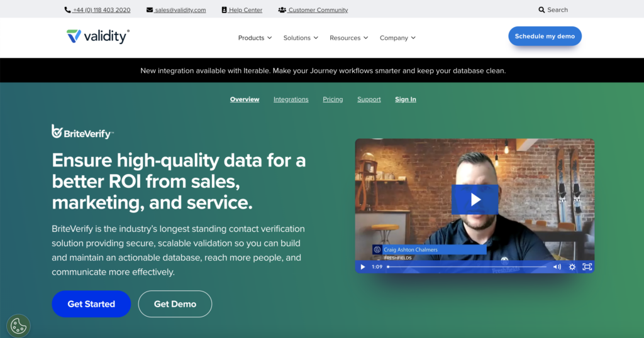644x338 pixels.
Task: Click the magnifying glass search icon
Action: 541,10
